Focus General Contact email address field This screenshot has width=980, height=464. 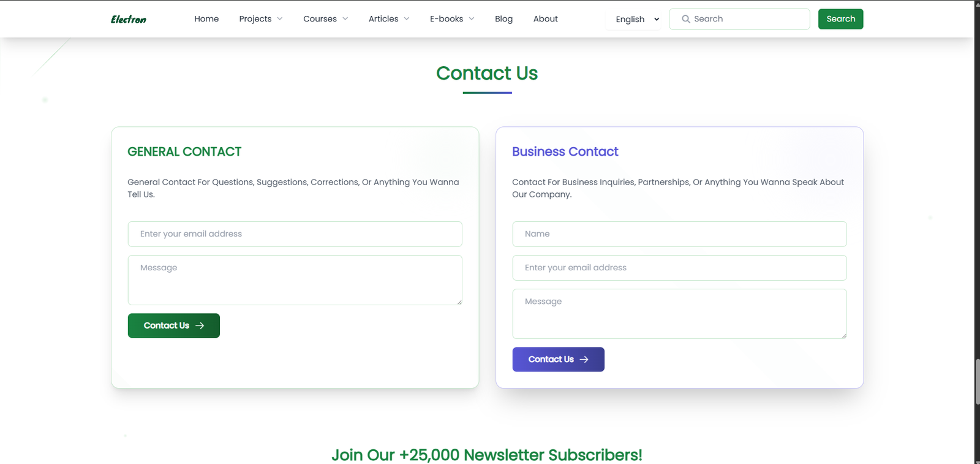(x=295, y=234)
